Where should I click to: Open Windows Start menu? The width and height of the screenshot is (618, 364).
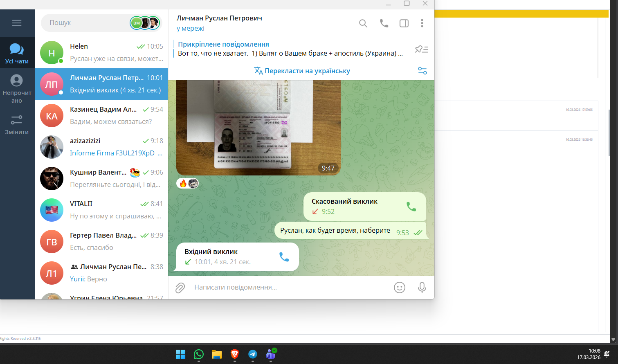180,354
